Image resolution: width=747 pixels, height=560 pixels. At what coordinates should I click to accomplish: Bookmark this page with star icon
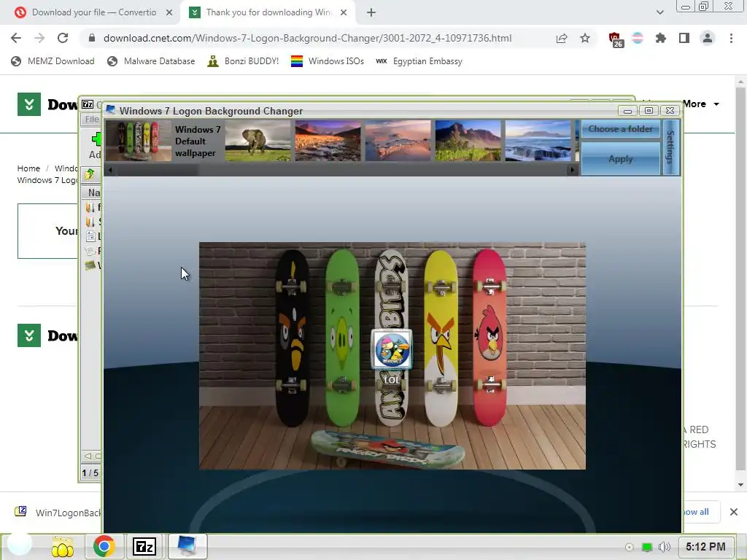point(585,38)
